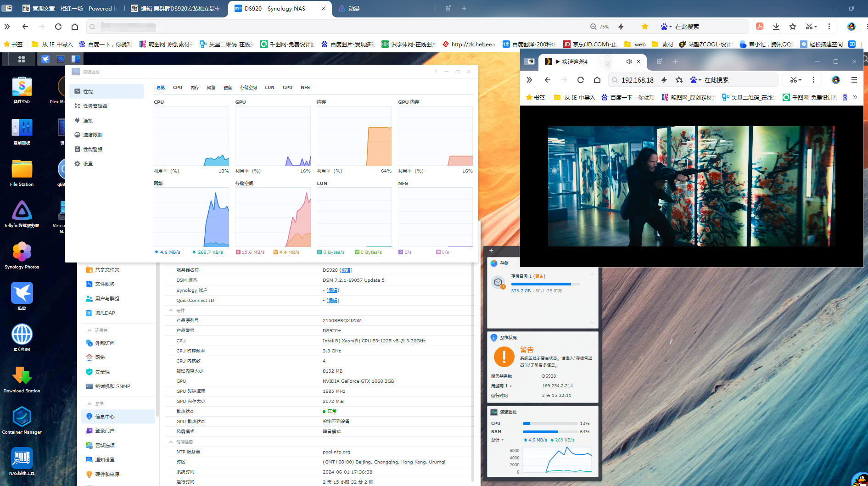Collapse the 硬件 section
The image size is (868, 486).
171,310
